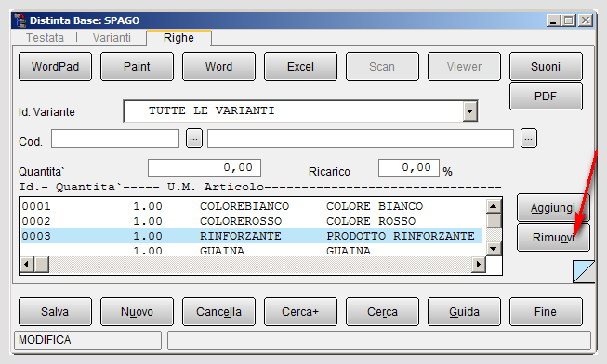The width and height of the screenshot is (607, 364).
Task: Click the list's scroll down arrow
Action: pyautogui.click(x=494, y=248)
